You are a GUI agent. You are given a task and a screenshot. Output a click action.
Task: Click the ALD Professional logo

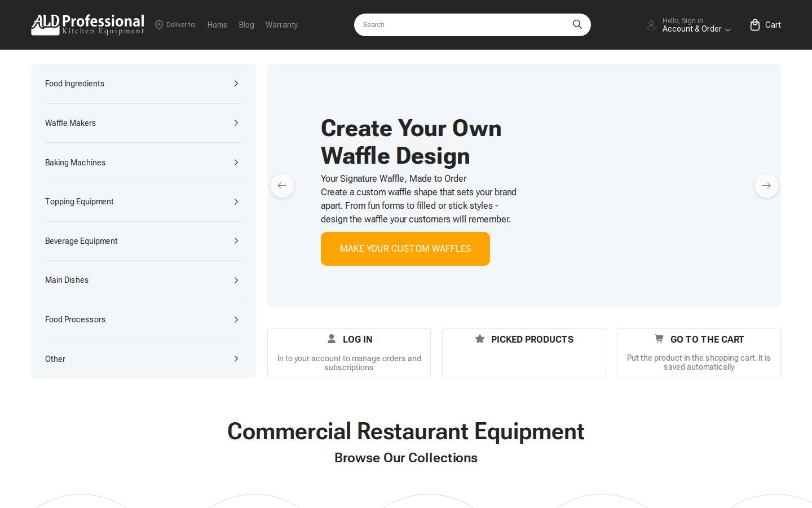(x=87, y=25)
